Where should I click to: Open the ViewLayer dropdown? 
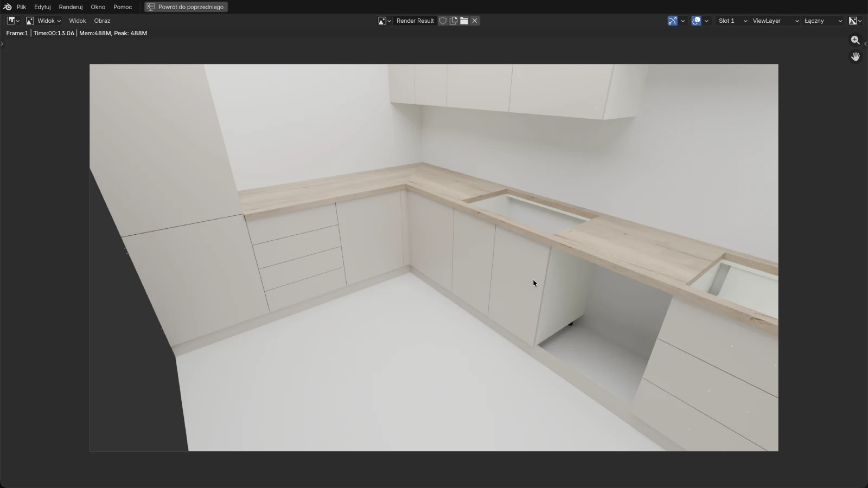[x=776, y=21]
